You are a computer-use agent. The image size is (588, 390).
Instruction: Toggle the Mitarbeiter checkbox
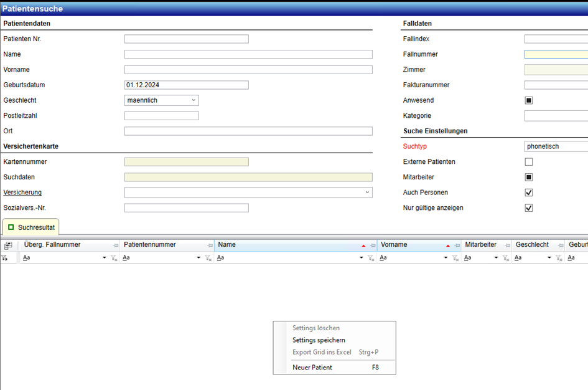(529, 177)
